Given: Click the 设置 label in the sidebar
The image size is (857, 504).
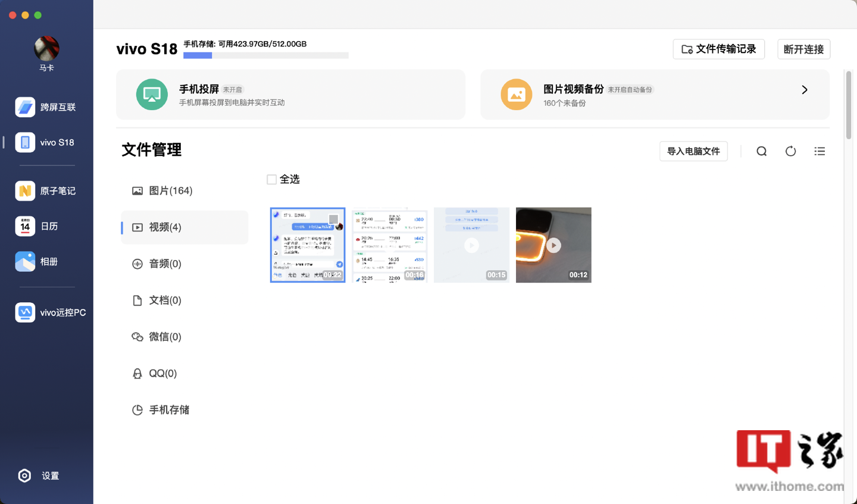Looking at the screenshot, I should click(51, 476).
